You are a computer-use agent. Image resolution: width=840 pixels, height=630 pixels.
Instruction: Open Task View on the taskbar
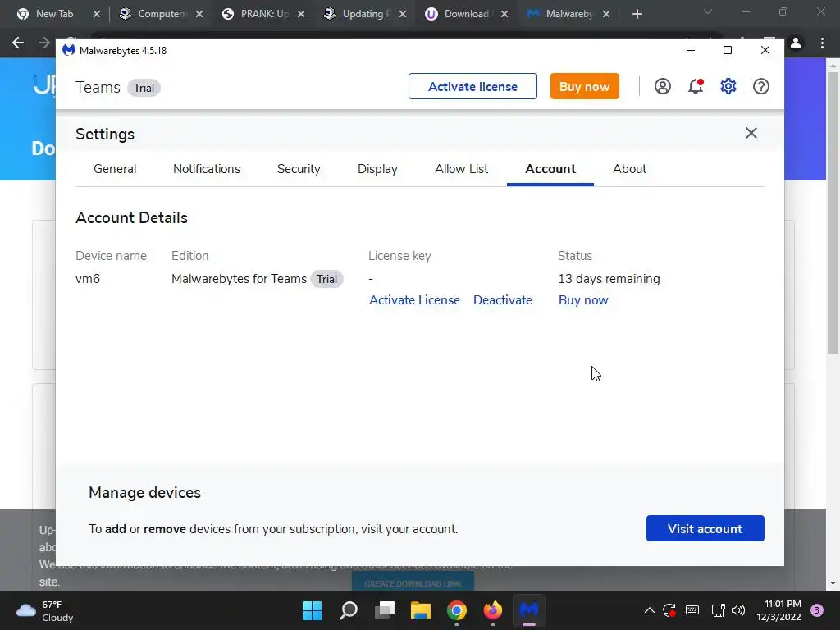(384, 610)
